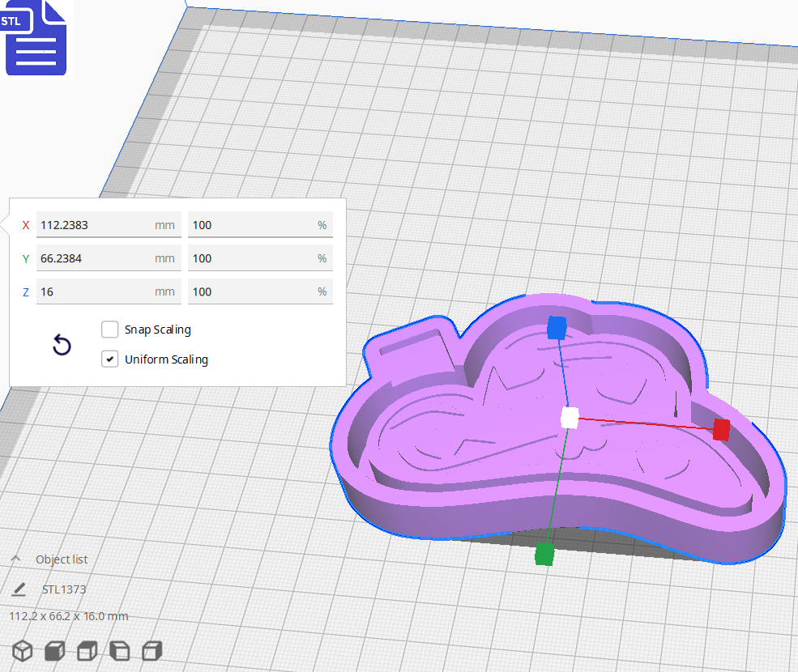Switch to 3D perspective view
The height and width of the screenshot is (672, 798).
coord(22,650)
